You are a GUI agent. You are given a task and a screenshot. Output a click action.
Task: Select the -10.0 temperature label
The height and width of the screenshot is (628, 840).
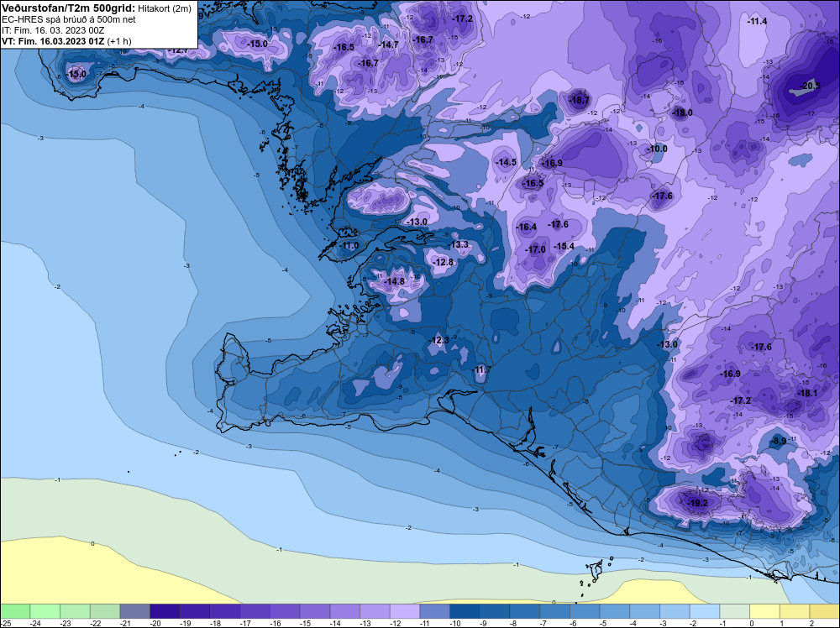(658, 149)
